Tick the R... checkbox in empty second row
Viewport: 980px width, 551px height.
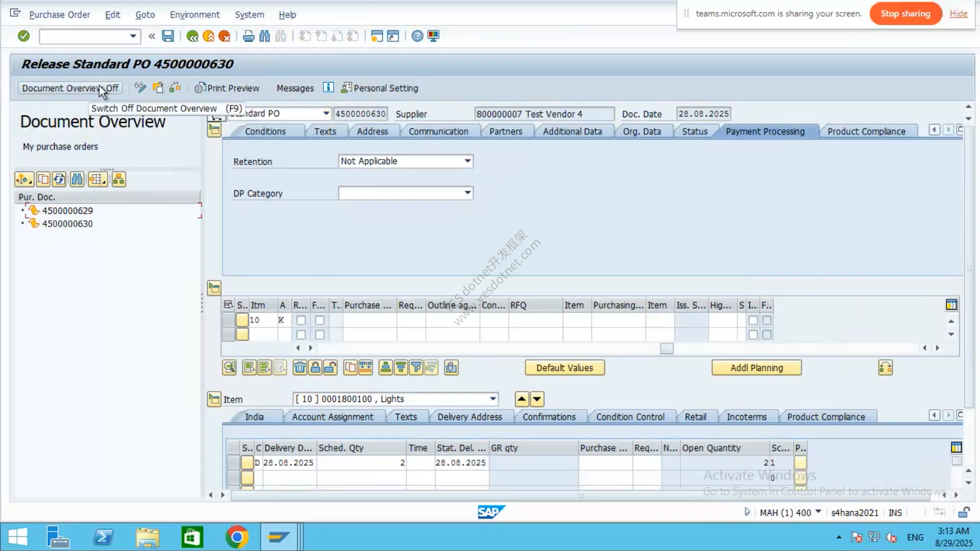[x=301, y=335]
